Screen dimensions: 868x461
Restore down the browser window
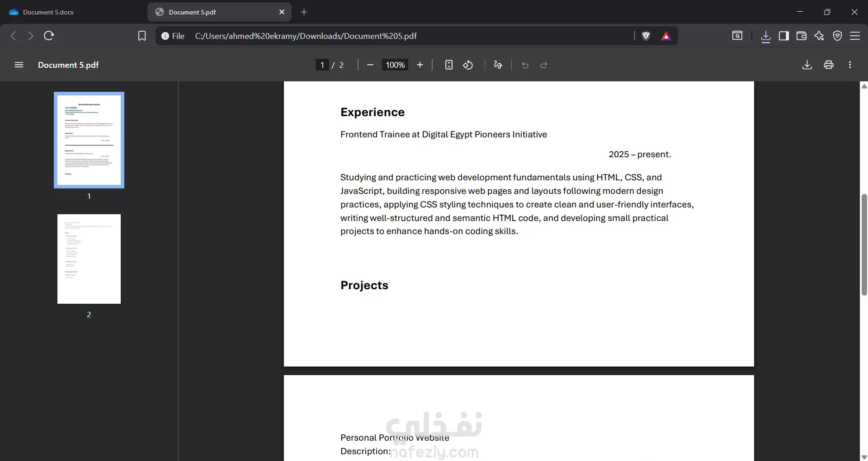click(x=827, y=12)
